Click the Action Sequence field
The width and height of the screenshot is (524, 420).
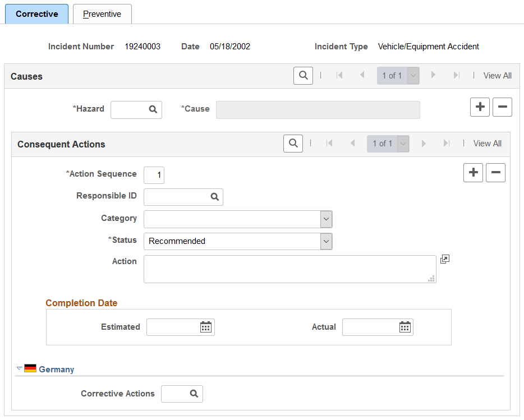click(154, 175)
